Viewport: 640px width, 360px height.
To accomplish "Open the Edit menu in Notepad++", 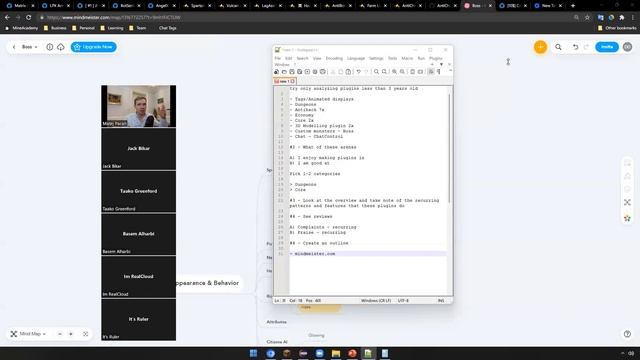I will (x=289, y=58).
